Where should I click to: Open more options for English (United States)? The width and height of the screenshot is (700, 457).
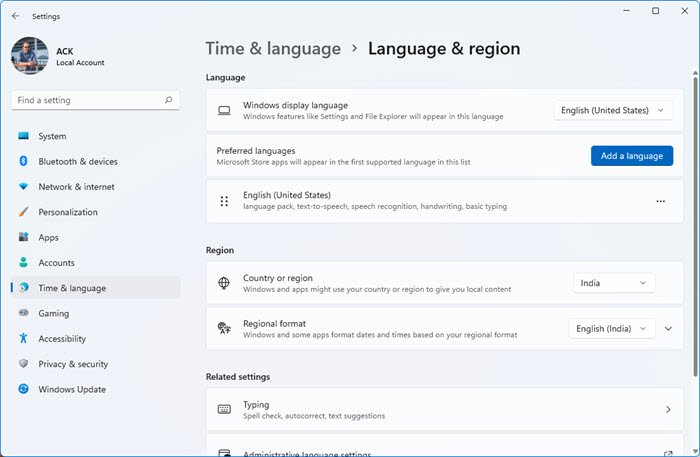[x=660, y=201]
